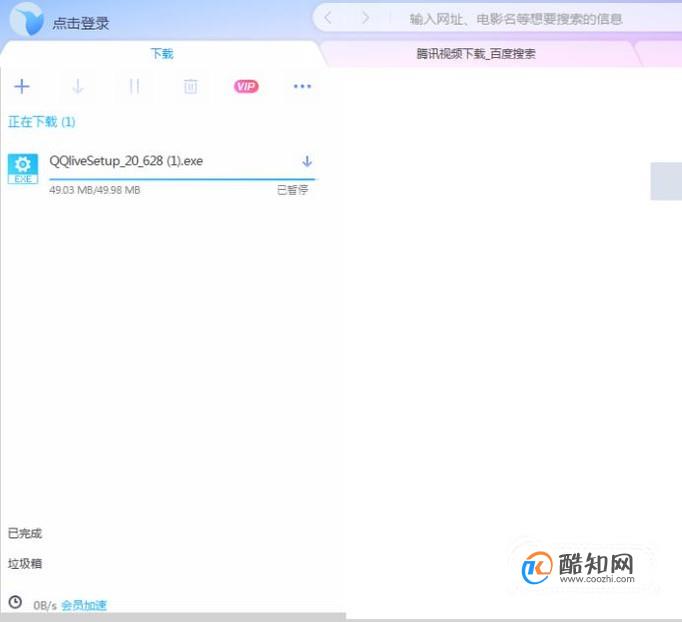Click the 会员加速 link
Image resolution: width=682 pixels, height=622 pixels.
pos(84,605)
